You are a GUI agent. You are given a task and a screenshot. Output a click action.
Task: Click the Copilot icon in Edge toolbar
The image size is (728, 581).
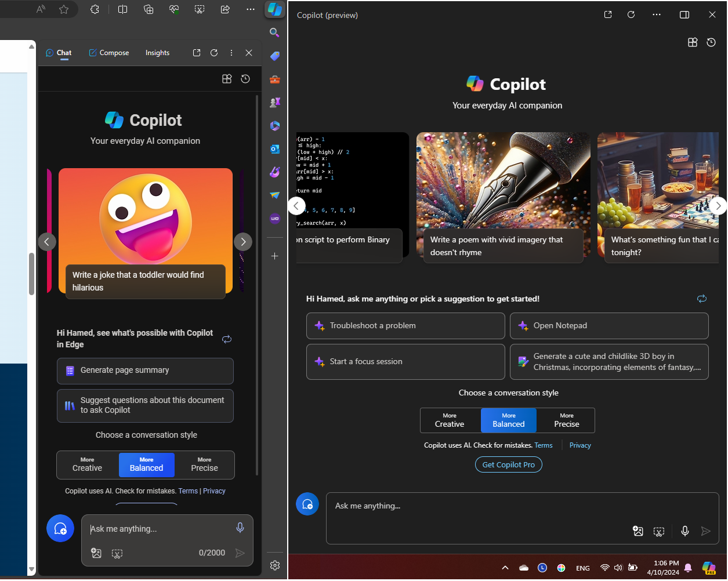coord(275,9)
